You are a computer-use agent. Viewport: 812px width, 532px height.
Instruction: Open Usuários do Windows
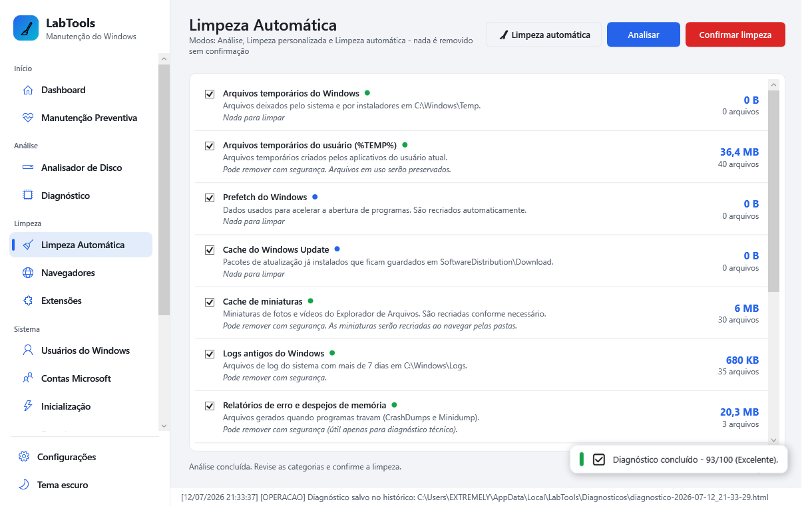click(81, 350)
